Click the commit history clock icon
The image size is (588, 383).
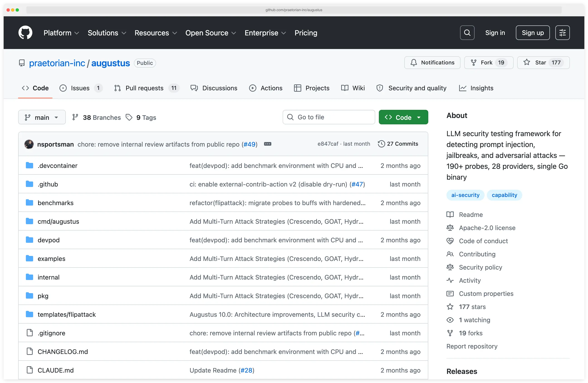point(381,144)
